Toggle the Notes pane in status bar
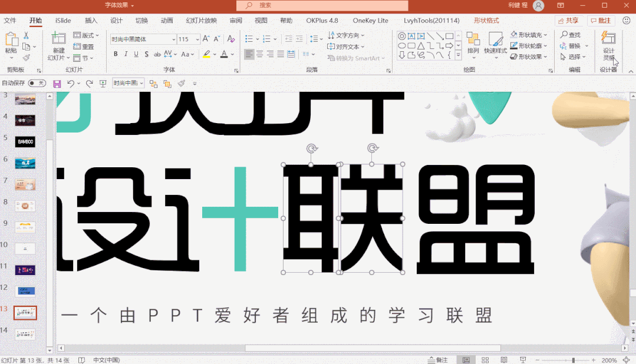The width and height of the screenshot is (636, 364). [438, 360]
